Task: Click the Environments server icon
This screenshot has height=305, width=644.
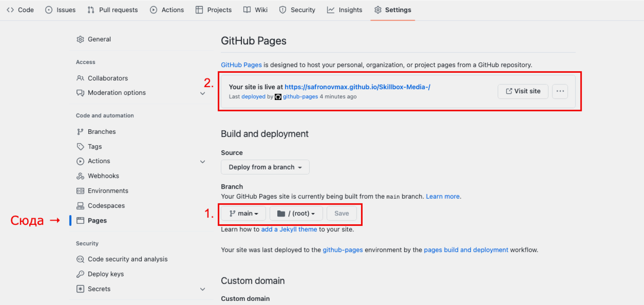Action: (80, 191)
